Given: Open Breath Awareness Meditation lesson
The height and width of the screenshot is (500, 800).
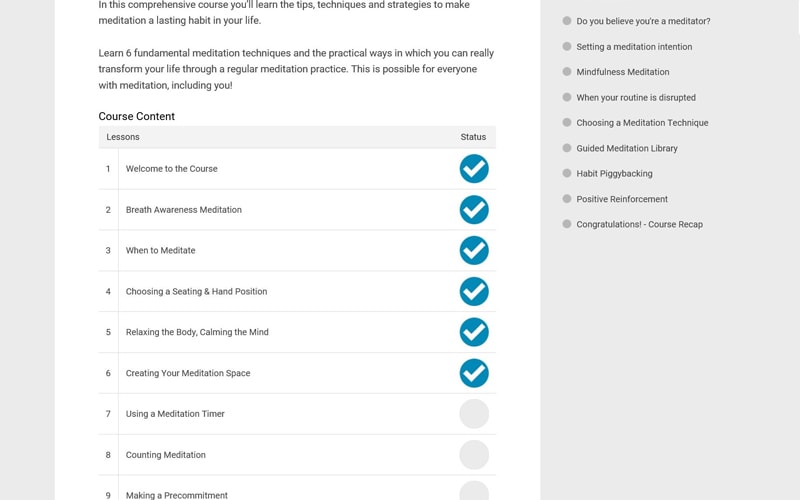Looking at the screenshot, I should point(184,210).
